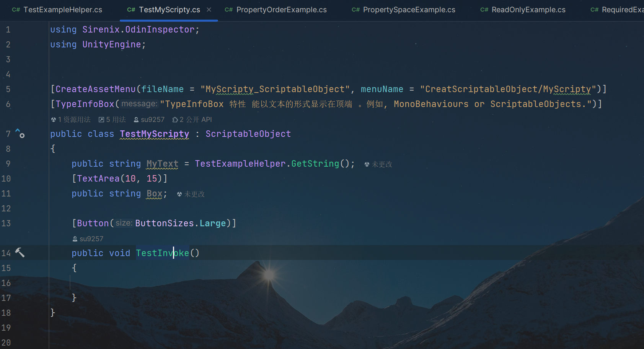This screenshot has height=349, width=644.
Task: Click the Box field name on line 11
Action: pyautogui.click(x=155, y=193)
